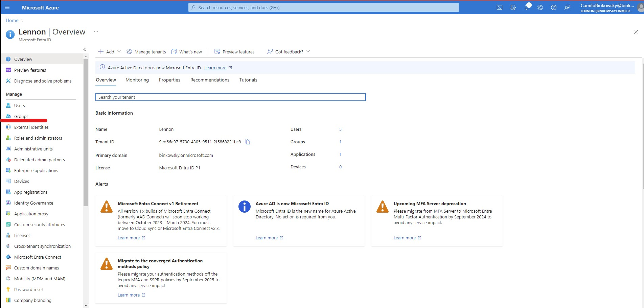Launch Cloud Shell from the top bar
This screenshot has width=644, height=308.
[500, 7]
